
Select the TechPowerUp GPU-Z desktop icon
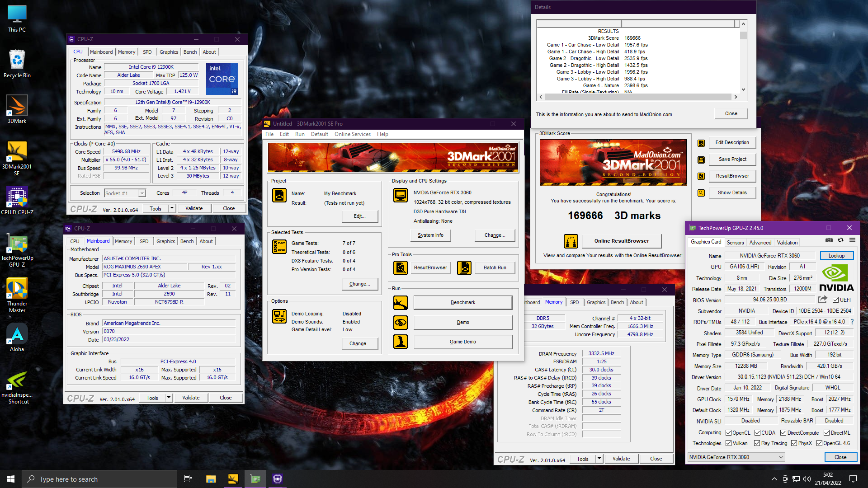17,250
